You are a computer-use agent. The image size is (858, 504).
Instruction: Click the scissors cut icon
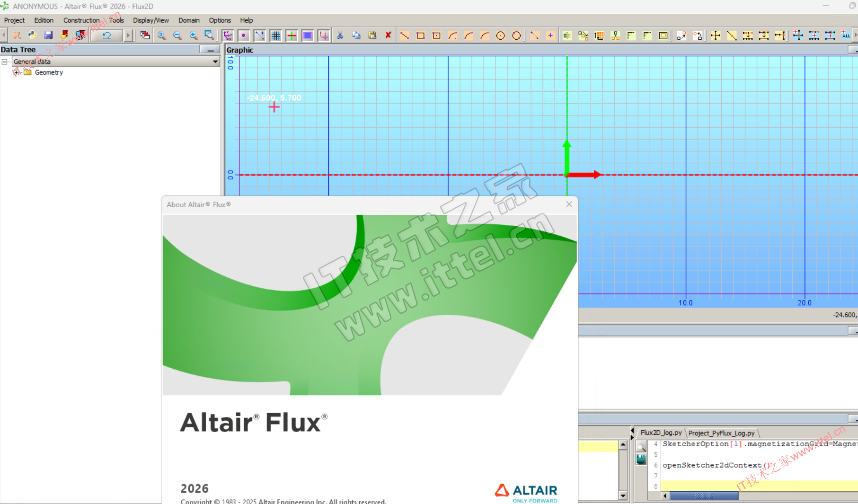[x=340, y=35]
